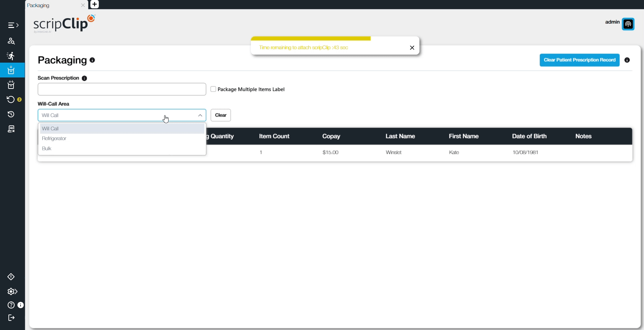Click the logout icon in sidebar
The height and width of the screenshot is (330, 644).
[11, 318]
